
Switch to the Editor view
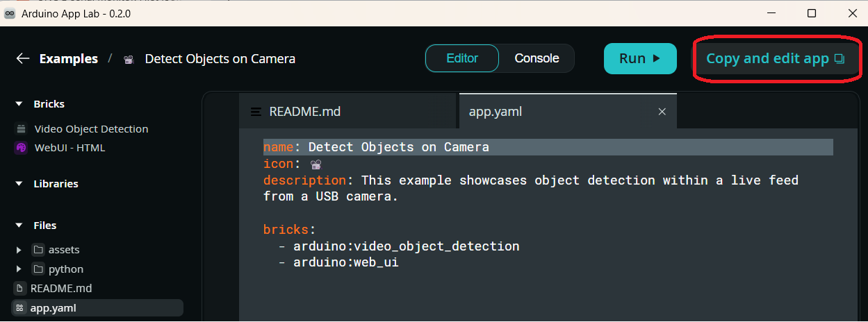(462, 58)
